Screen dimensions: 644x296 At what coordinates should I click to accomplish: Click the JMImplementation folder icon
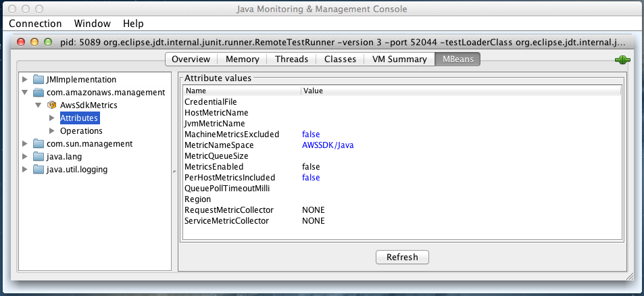39,80
